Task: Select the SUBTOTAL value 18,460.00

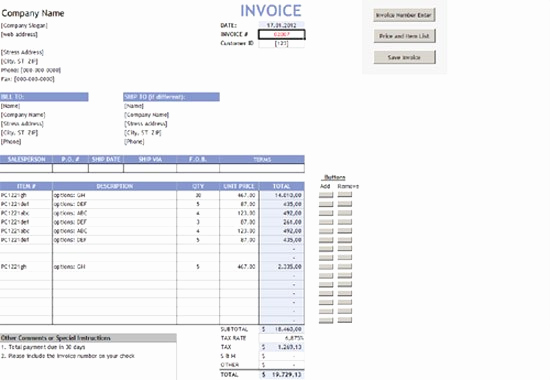Action: pyautogui.click(x=282, y=329)
